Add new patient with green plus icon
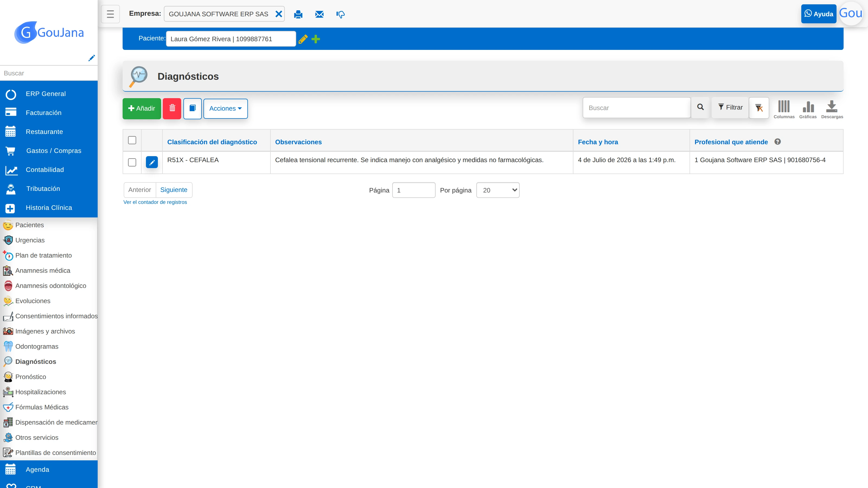The image size is (868, 488). [316, 39]
